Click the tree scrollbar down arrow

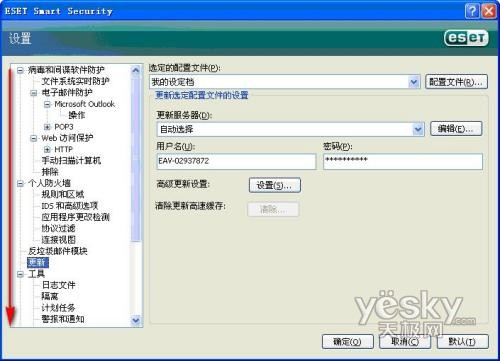pyautogui.click(x=136, y=320)
